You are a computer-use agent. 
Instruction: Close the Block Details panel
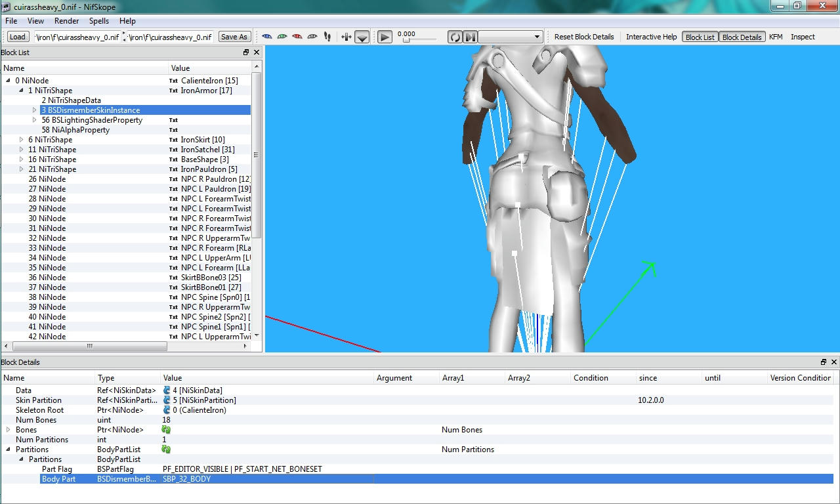click(x=834, y=362)
